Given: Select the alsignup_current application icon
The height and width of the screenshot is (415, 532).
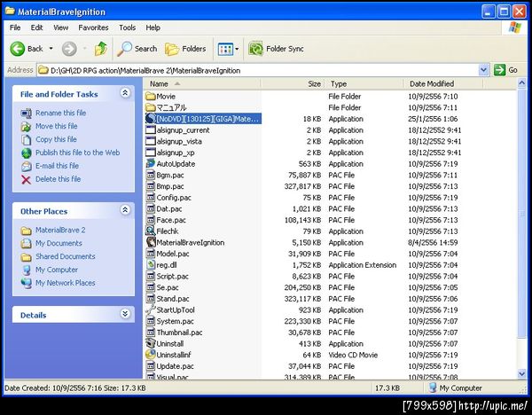Looking at the screenshot, I should click(x=151, y=130).
